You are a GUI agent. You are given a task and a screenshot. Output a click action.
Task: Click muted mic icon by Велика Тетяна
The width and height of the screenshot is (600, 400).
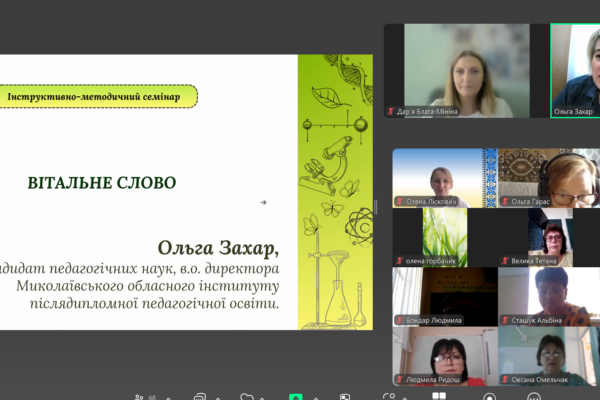(505, 261)
